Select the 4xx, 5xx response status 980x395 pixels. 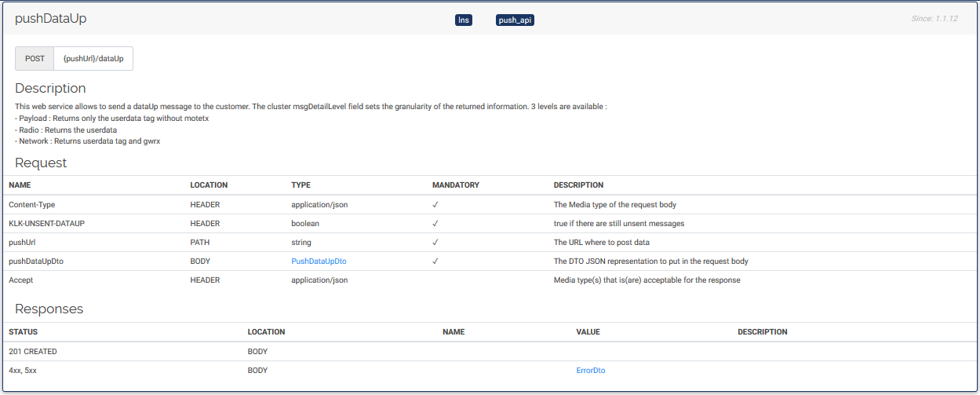tap(23, 371)
